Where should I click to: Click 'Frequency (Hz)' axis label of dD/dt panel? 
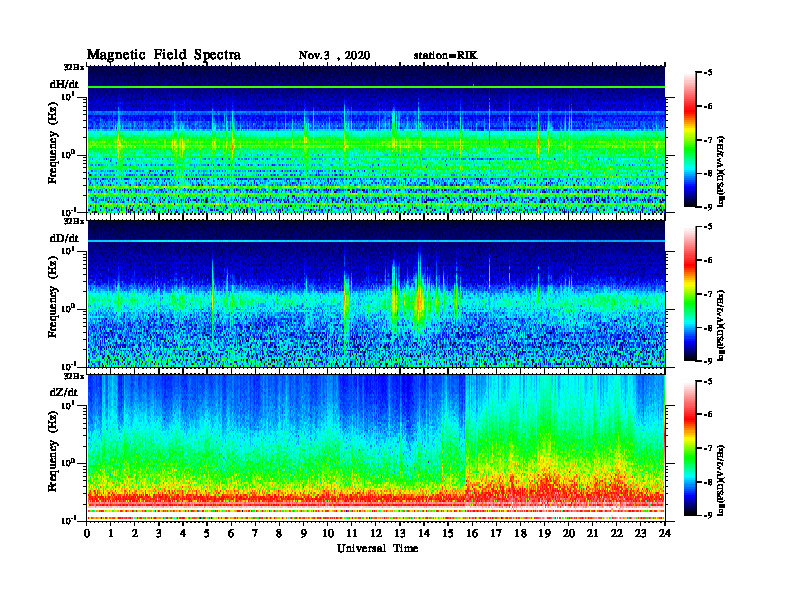tap(53, 297)
